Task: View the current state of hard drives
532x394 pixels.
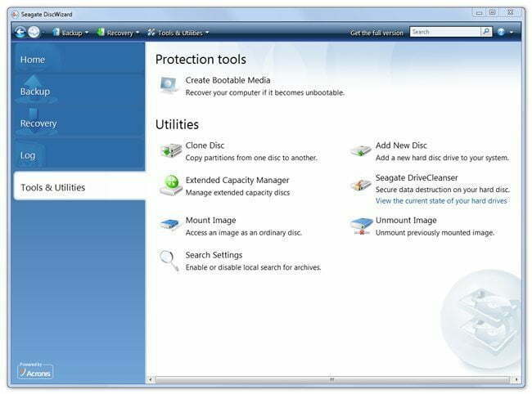Action: [x=441, y=201]
